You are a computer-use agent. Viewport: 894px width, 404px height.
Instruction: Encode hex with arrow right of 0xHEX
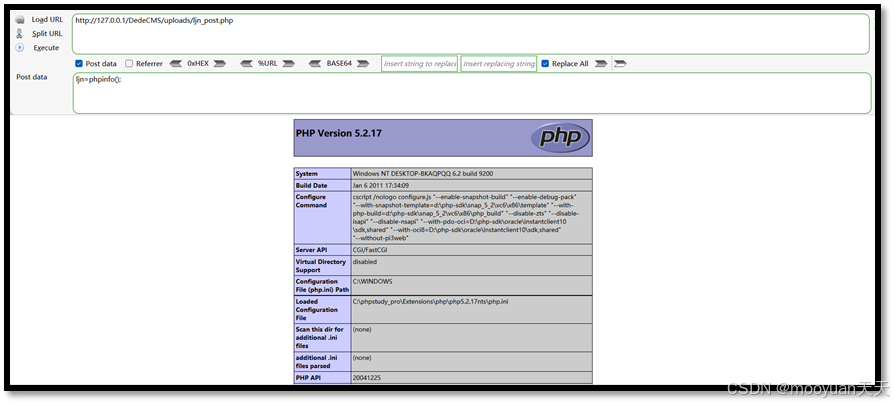(220, 64)
